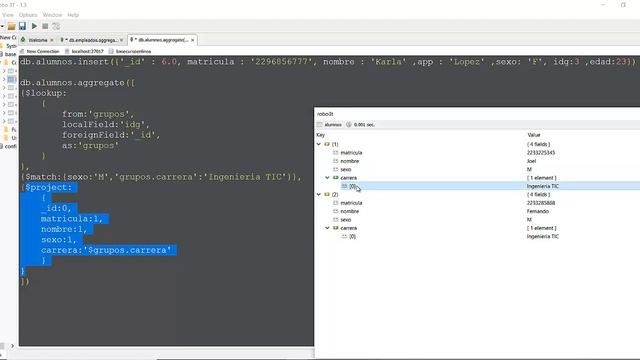Viewport: 640px width, 360px height.
Task: Click the field icon beside sexo under (2)
Action: 336,220
